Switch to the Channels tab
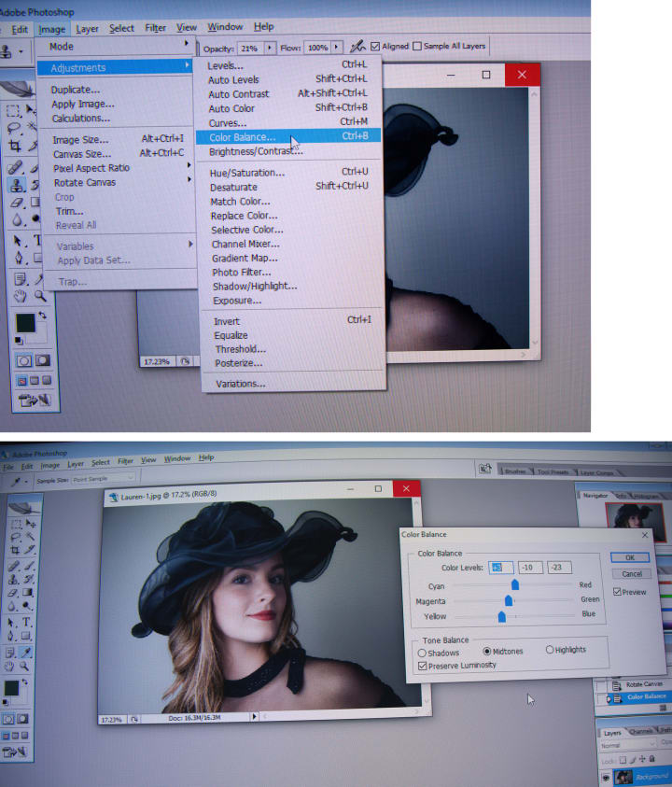The height and width of the screenshot is (787, 672). pos(642,732)
